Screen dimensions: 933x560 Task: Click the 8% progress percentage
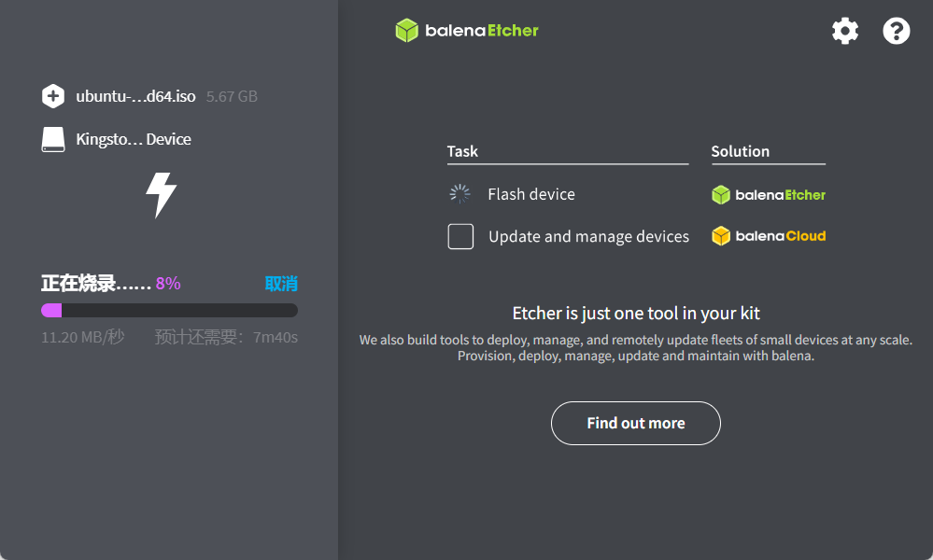point(168,284)
